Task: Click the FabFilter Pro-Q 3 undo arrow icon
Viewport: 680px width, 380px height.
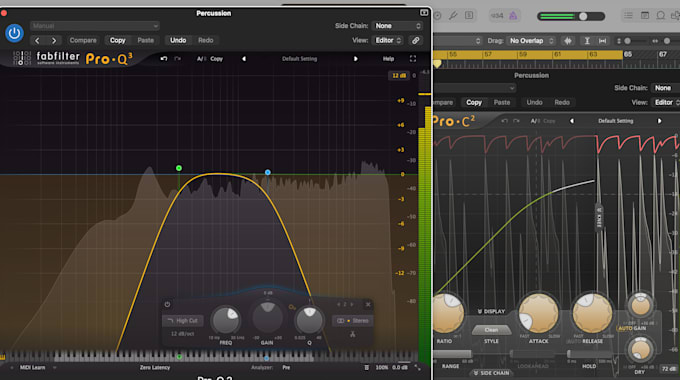Action: coord(163,59)
